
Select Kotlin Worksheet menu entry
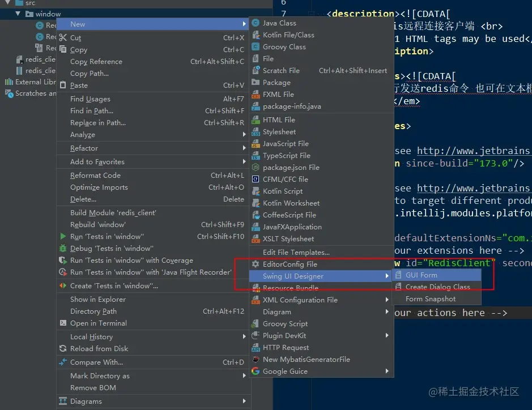[321, 203]
